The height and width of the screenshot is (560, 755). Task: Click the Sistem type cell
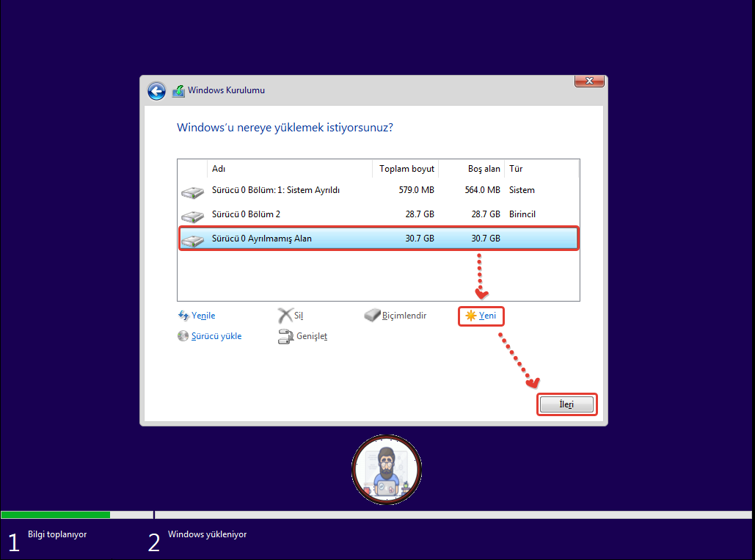click(522, 190)
